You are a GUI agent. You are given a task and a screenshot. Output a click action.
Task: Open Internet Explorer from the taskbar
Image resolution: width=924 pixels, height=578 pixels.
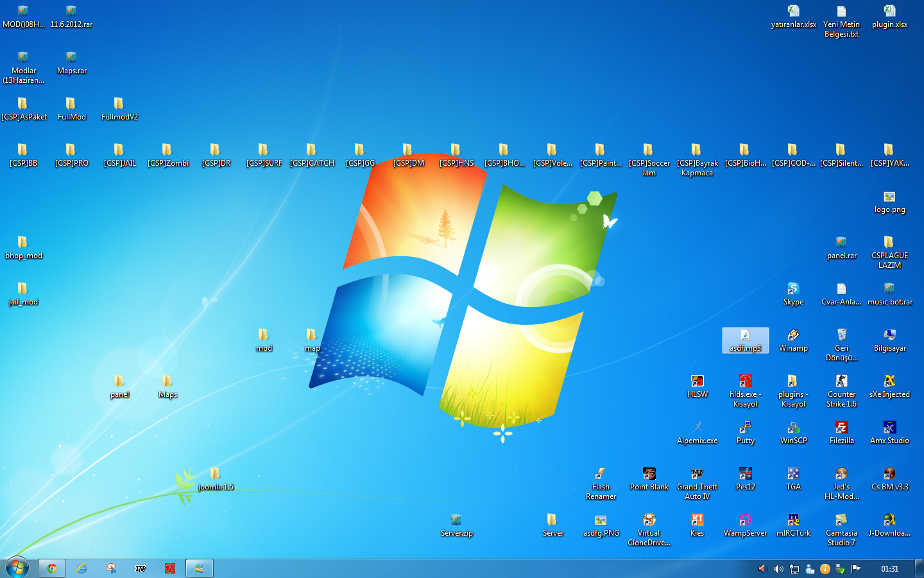coord(82,568)
